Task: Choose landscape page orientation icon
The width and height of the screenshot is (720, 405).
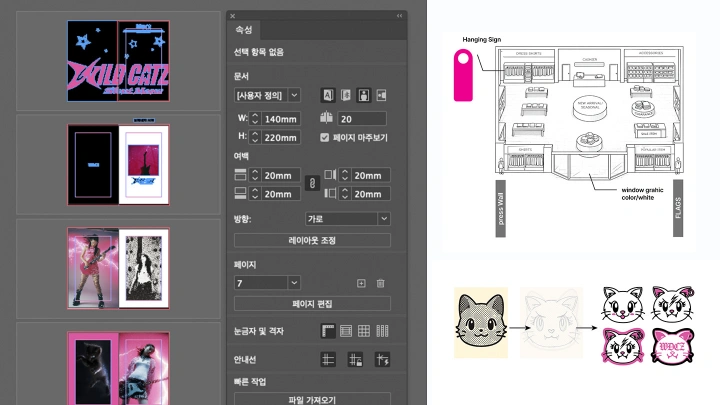Action: 382,95
